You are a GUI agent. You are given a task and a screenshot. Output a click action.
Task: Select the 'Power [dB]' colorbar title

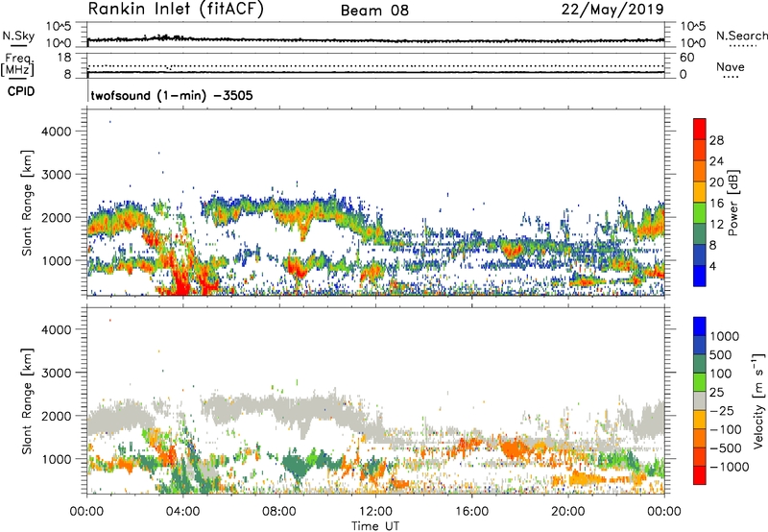[732, 203]
